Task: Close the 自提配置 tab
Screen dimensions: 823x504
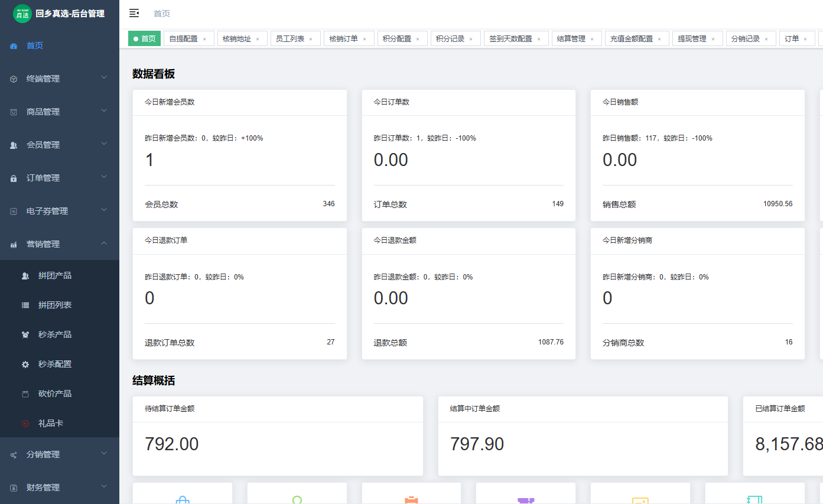Action: (204, 39)
